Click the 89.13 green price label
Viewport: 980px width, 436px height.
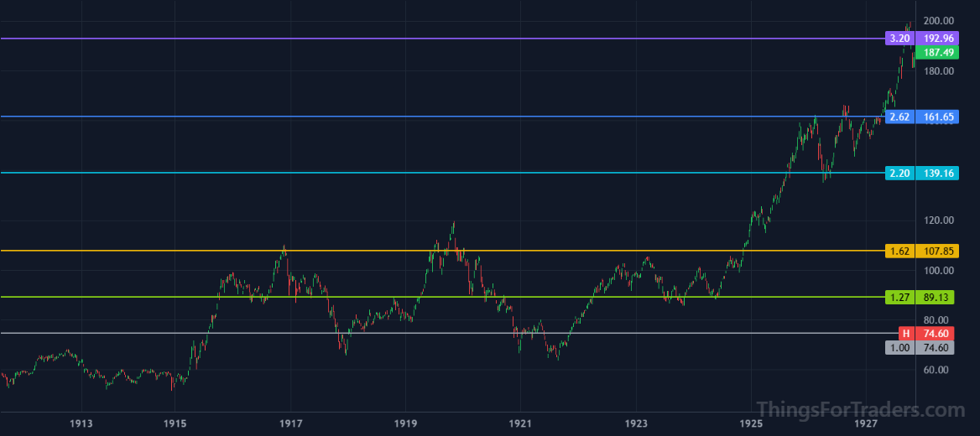click(935, 298)
